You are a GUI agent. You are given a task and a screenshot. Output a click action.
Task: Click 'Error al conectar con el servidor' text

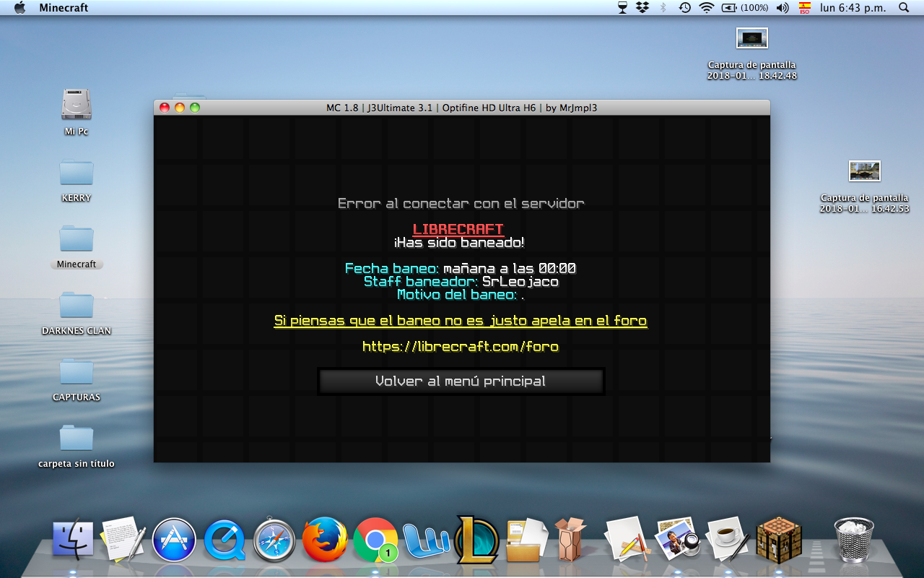[x=461, y=204]
